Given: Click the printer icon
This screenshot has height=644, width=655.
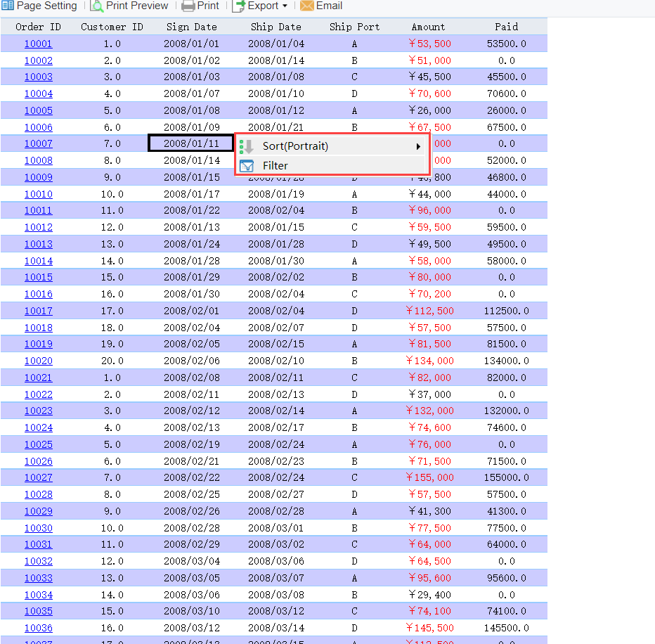Looking at the screenshot, I should (188, 6).
